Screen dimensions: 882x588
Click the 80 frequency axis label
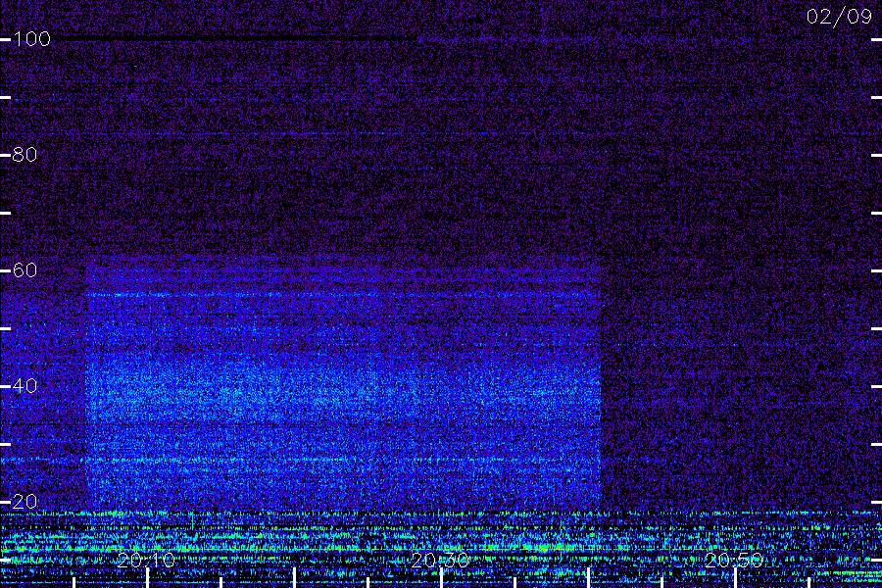[24, 154]
